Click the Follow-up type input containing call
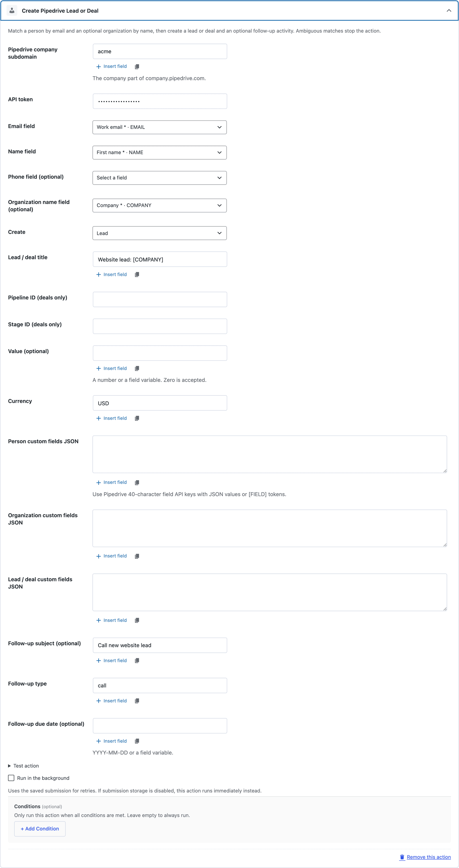This screenshot has height=868, width=459. coord(160,685)
